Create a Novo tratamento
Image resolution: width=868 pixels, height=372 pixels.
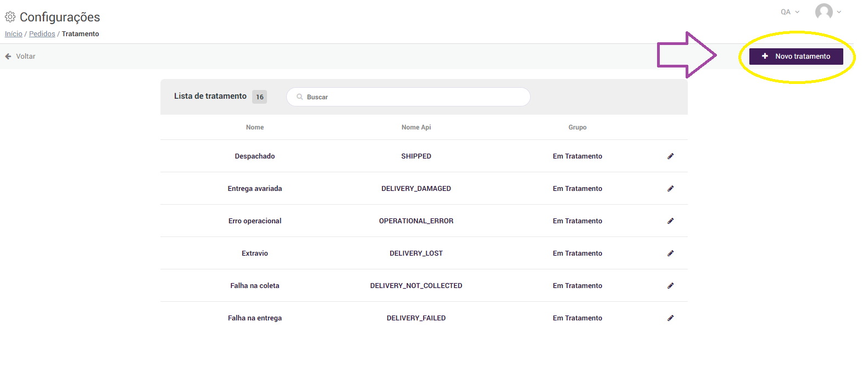pyautogui.click(x=796, y=57)
